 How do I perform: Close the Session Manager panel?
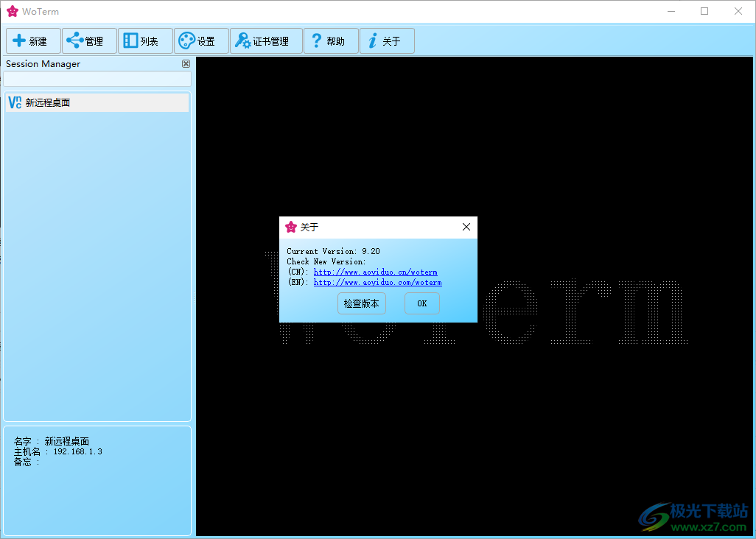click(186, 63)
